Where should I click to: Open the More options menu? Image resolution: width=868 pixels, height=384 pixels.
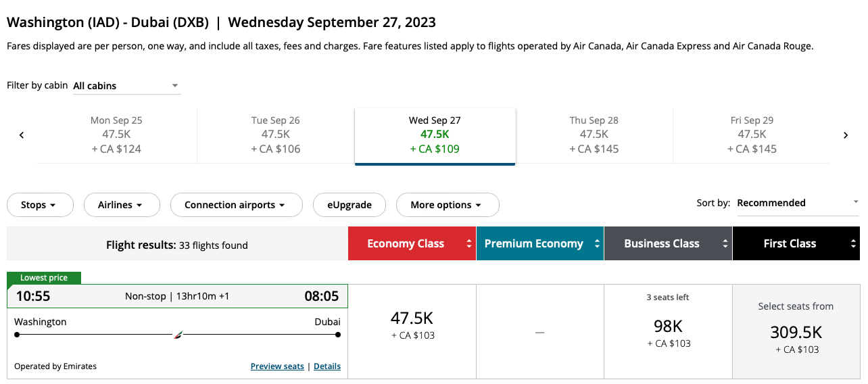coord(446,205)
